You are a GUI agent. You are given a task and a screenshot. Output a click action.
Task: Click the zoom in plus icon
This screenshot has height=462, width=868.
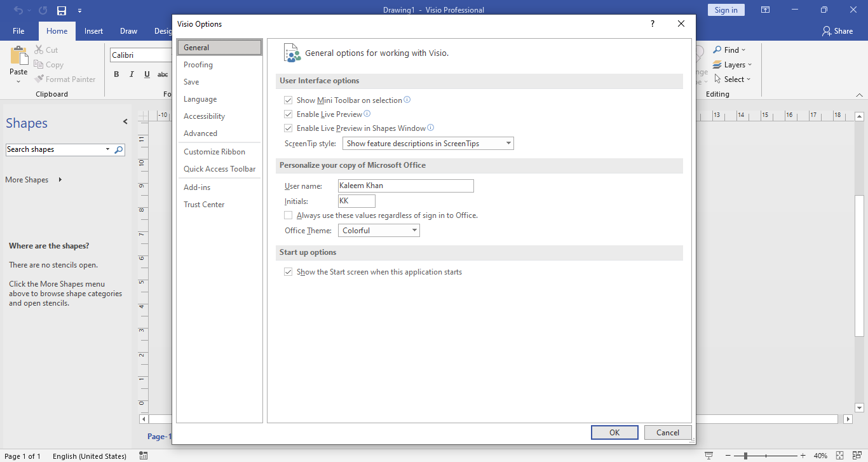coord(803,456)
